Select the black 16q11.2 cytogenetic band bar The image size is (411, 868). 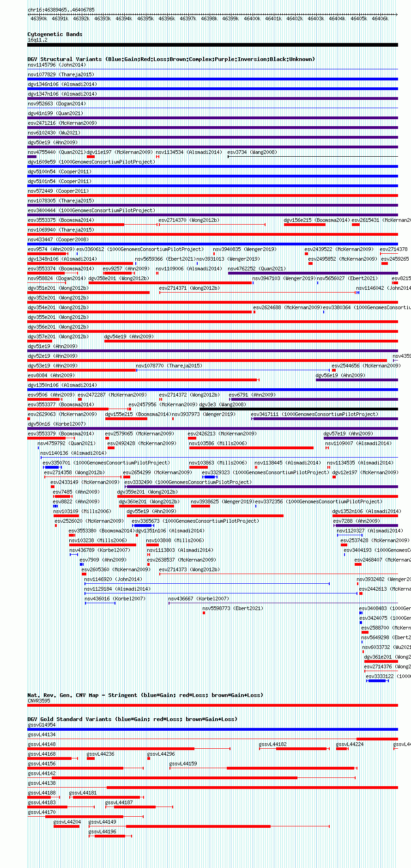coord(212,45)
